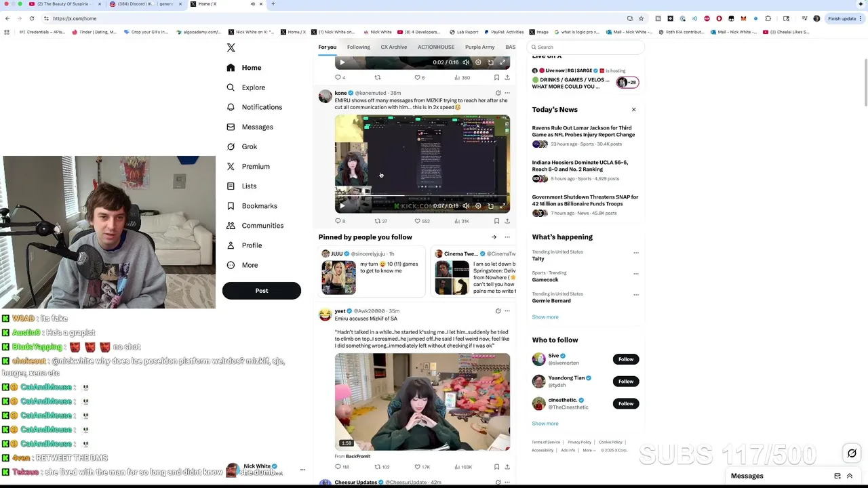Open Communities in the sidebar
Screen dimensions: 868x488
click(254, 225)
